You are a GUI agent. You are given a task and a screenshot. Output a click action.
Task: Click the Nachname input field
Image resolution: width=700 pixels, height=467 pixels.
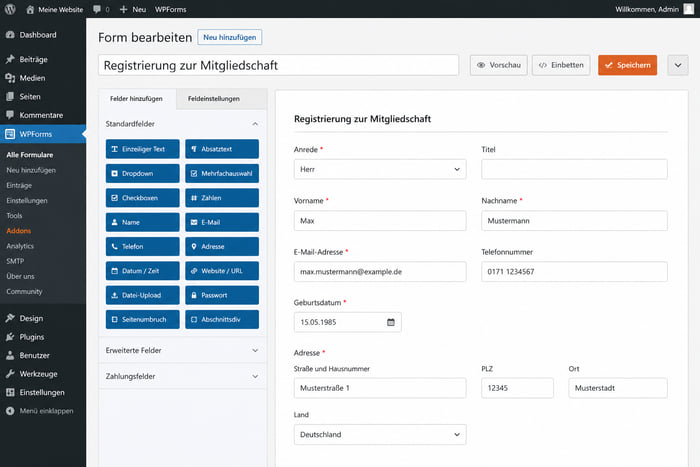(x=574, y=221)
